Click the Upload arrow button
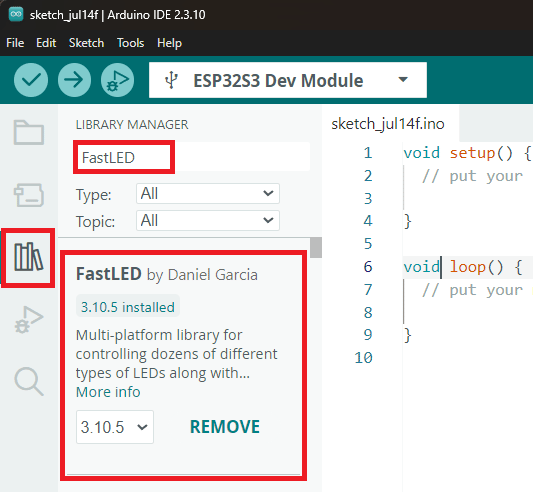Viewport: 533px width, 492px height. (74, 80)
